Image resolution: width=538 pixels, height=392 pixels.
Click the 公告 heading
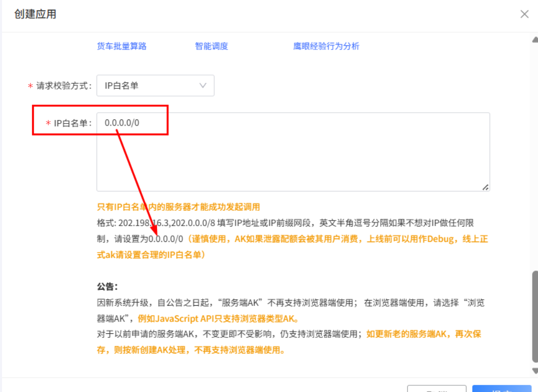(107, 286)
